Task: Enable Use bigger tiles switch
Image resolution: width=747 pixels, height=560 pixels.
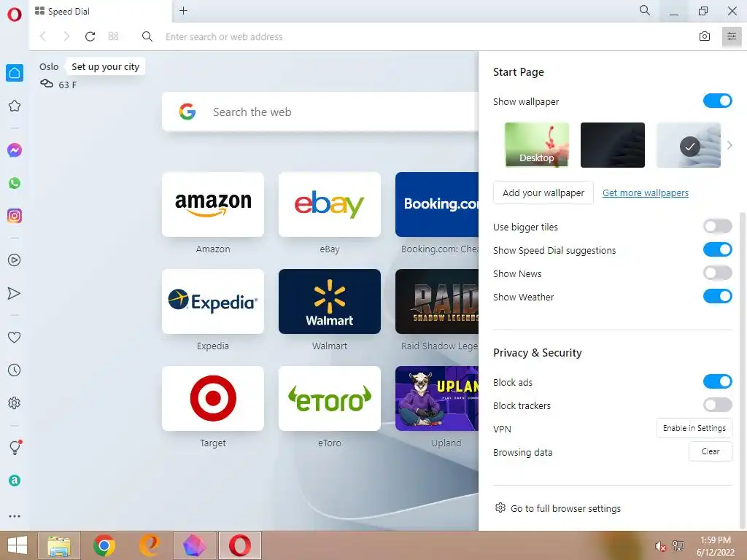Action: (718, 226)
